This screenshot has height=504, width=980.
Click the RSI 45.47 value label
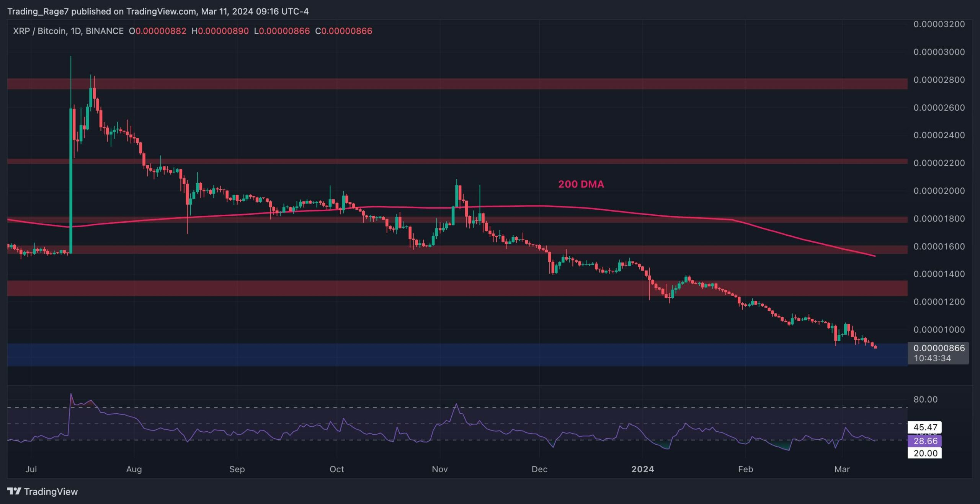tap(925, 427)
